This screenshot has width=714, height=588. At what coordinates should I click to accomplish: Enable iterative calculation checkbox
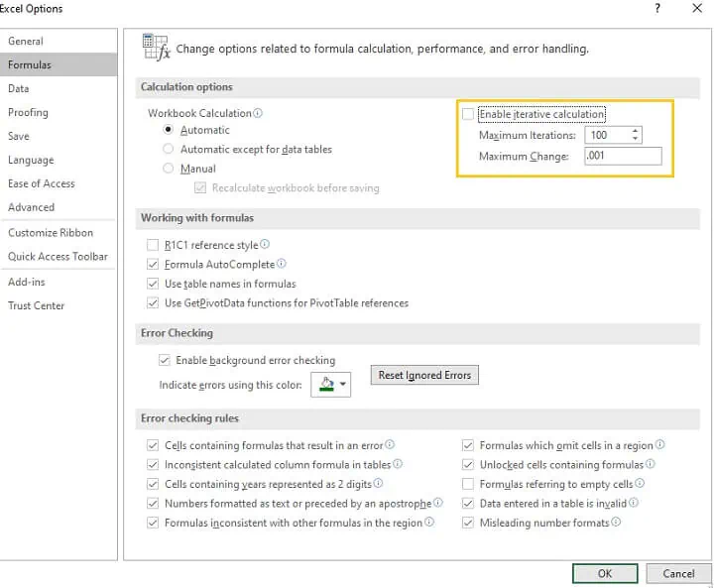468,114
